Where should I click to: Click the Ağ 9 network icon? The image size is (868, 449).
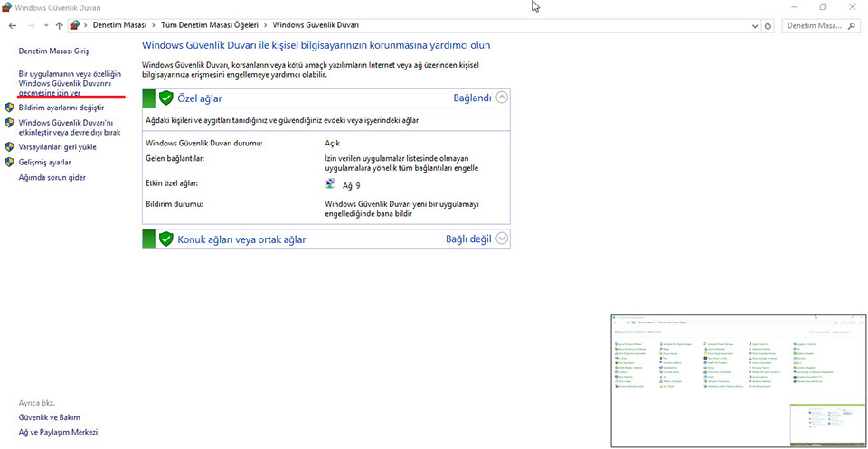330,184
